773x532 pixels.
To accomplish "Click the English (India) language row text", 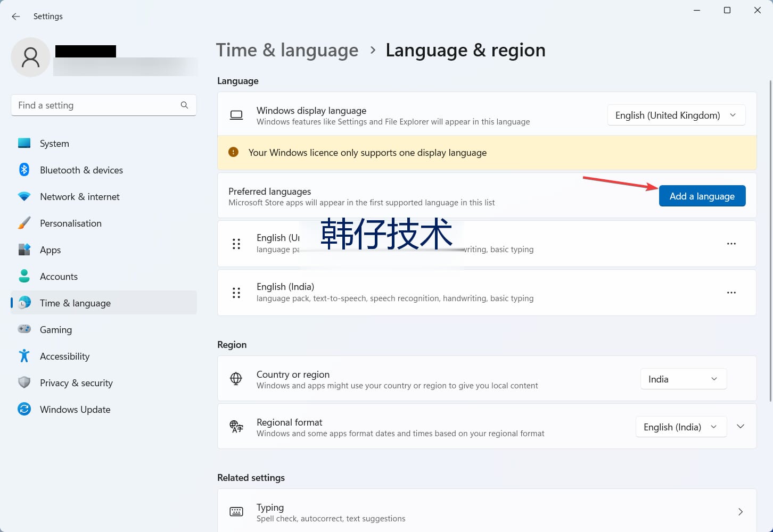I will point(285,286).
